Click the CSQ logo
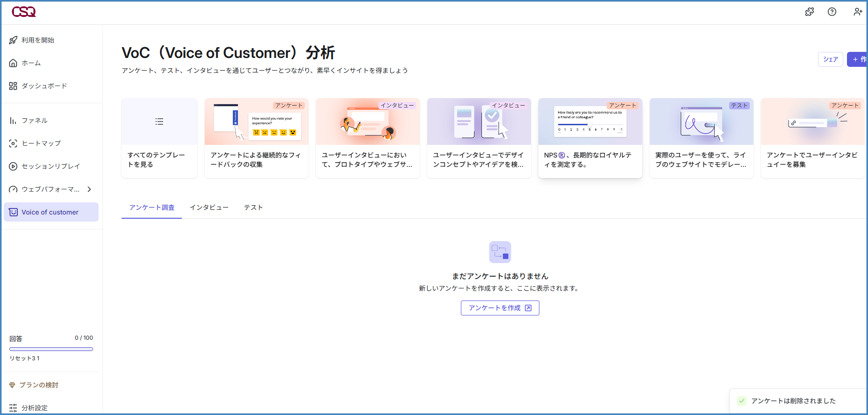 pyautogui.click(x=24, y=12)
